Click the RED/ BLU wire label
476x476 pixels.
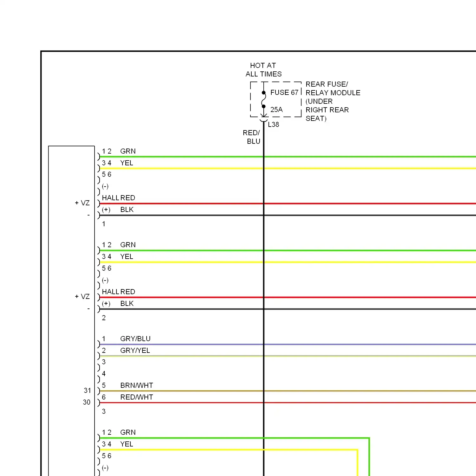pyautogui.click(x=252, y=137)
